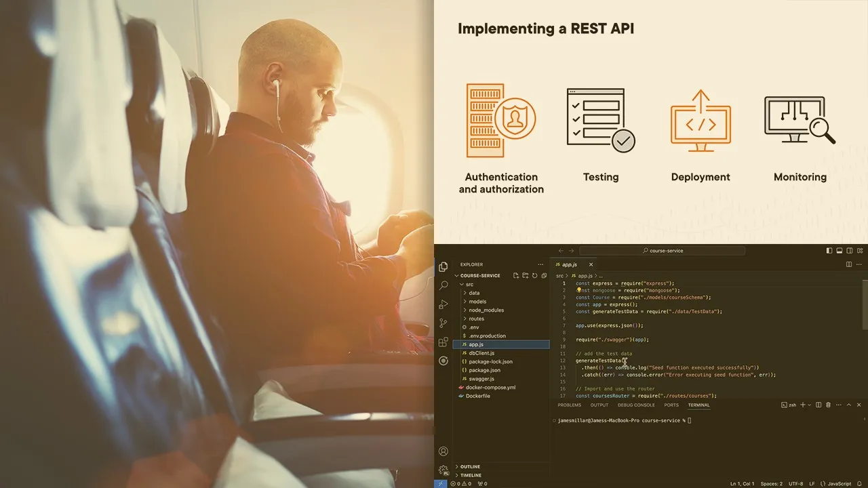
Task: Open the docker-compose.yml file
Action: click(490, 388)
